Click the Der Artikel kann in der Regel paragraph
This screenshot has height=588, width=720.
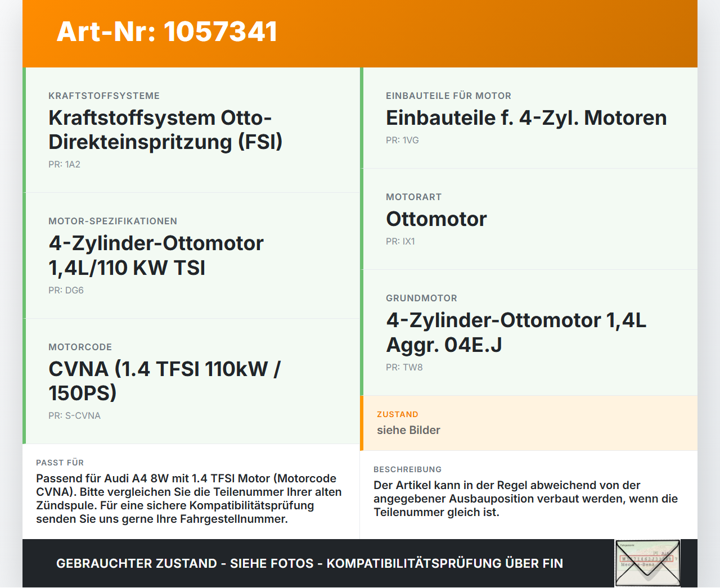click(525, 499)
